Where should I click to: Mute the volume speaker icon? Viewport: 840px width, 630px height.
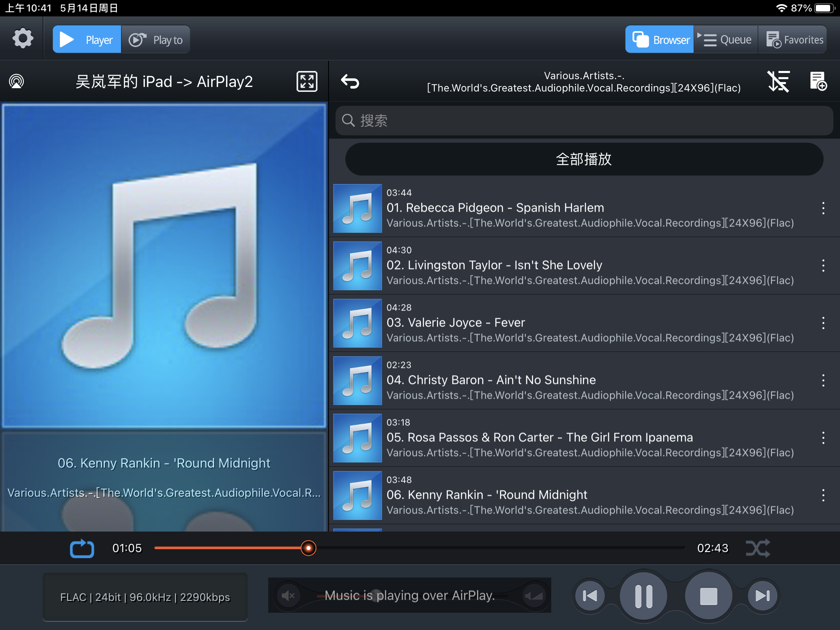(x=288, y=596)
